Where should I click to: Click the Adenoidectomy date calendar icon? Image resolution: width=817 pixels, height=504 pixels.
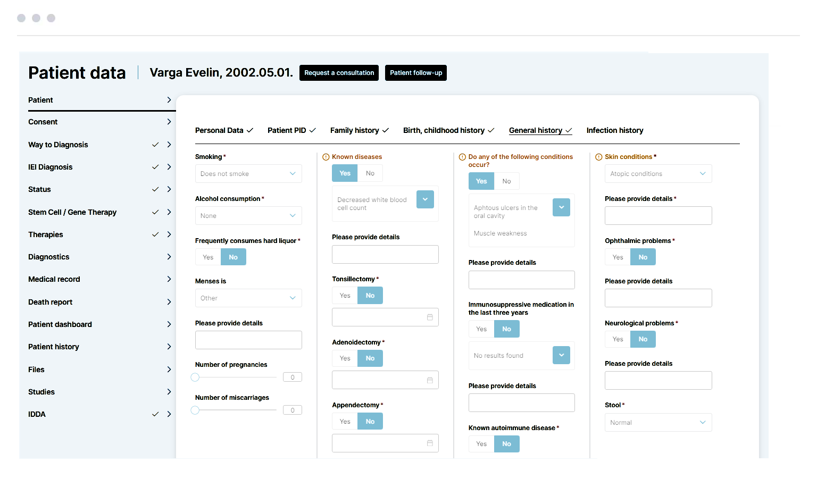coord(430,380)
